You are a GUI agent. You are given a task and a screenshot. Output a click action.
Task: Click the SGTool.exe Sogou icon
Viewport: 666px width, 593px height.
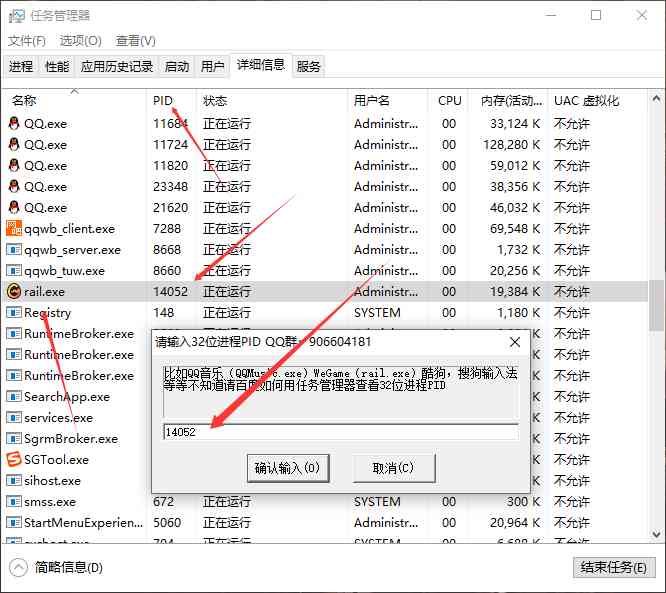(14, 459)
